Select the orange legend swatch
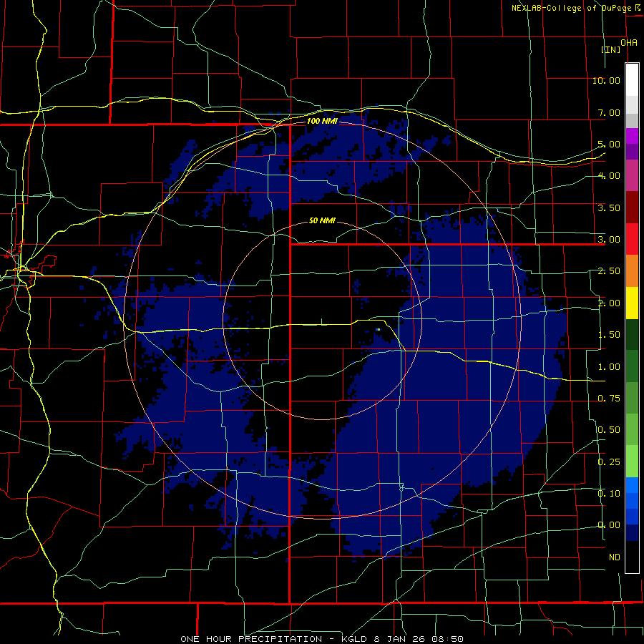The width and height of the screenshot is (644, 644). 632,271
